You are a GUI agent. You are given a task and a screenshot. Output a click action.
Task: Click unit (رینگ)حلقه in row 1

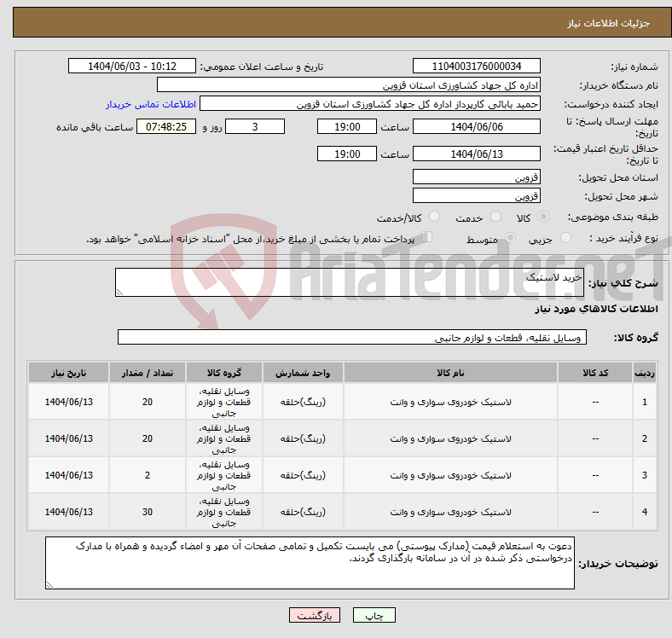(303, 402)
